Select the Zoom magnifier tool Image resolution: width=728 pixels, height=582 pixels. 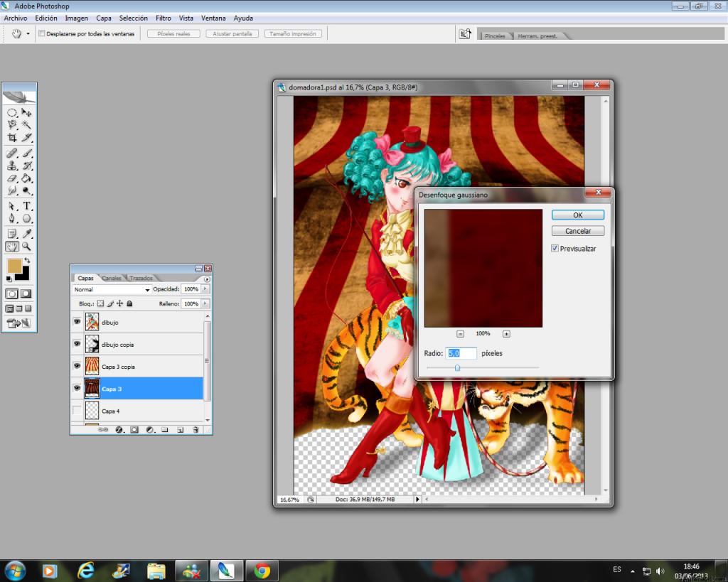[x=26, y=247]
